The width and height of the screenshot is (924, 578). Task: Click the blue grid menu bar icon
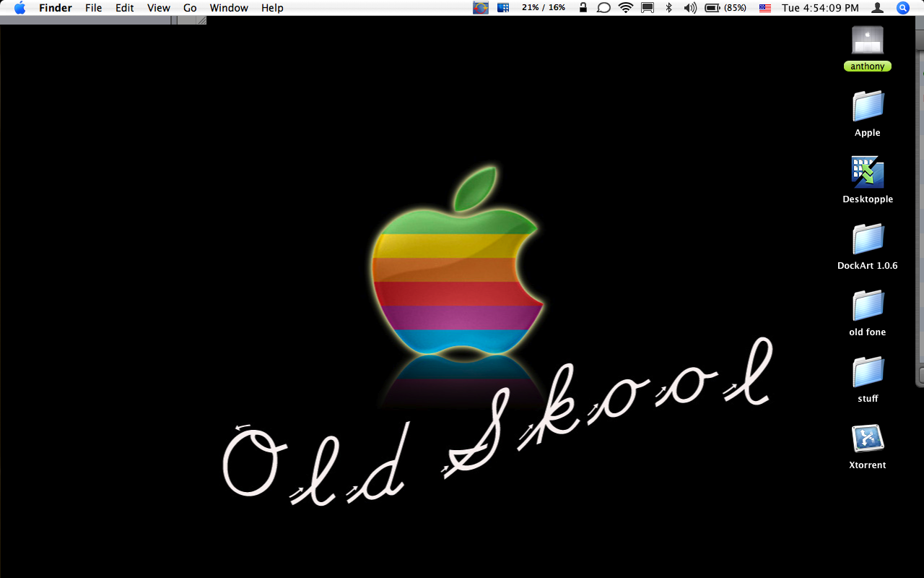click(504, 8)
